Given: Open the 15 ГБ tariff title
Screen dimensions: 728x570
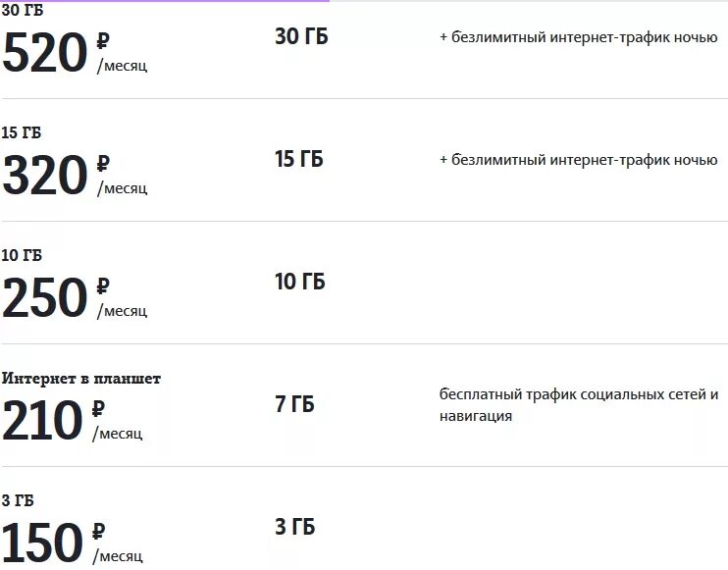Looking at the screenshot, I should (x=22, y=132).
